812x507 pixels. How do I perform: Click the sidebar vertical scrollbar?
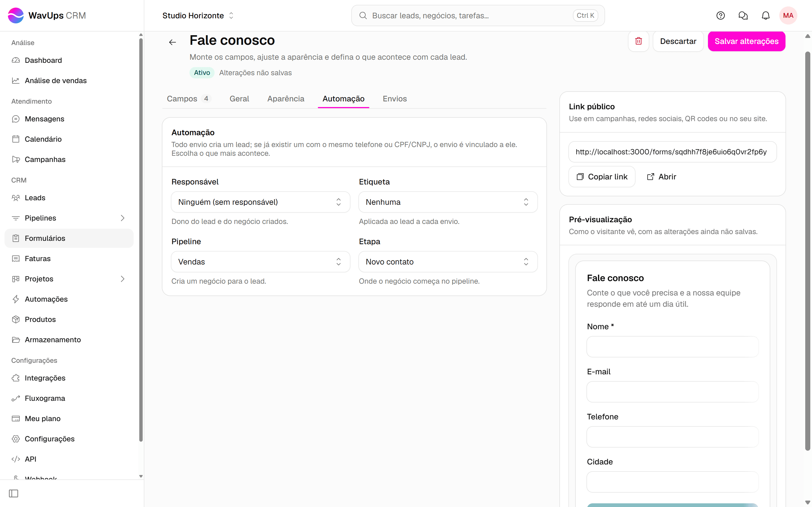(141, 240)
